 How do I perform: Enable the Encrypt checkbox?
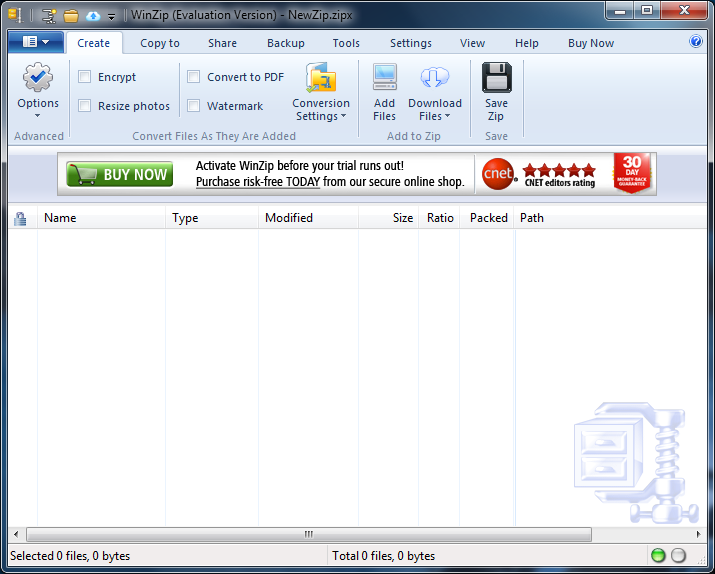point(84,77)
